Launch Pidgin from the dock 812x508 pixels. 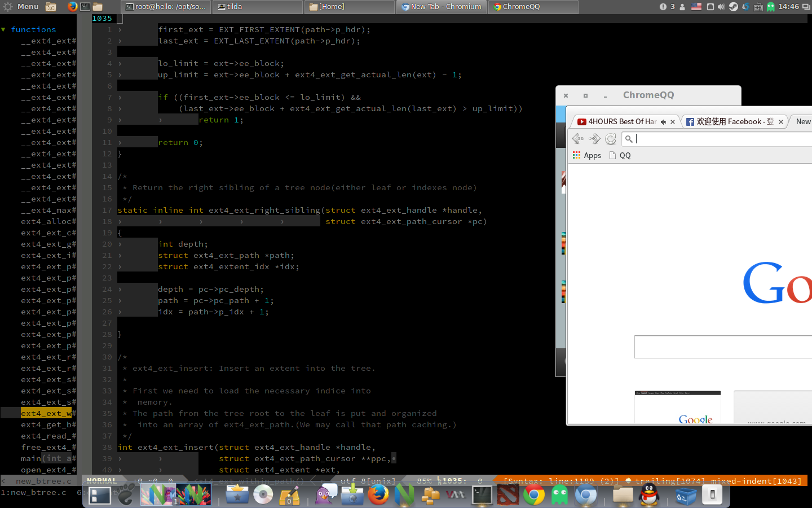326,495
